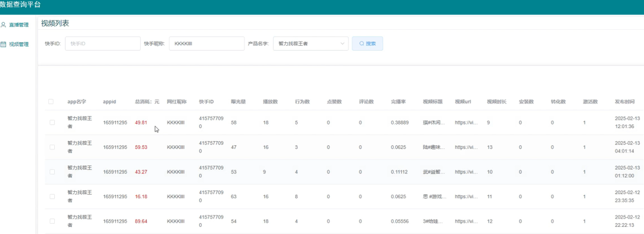Check the row with 总消耗 59.53

click(52, 146)
